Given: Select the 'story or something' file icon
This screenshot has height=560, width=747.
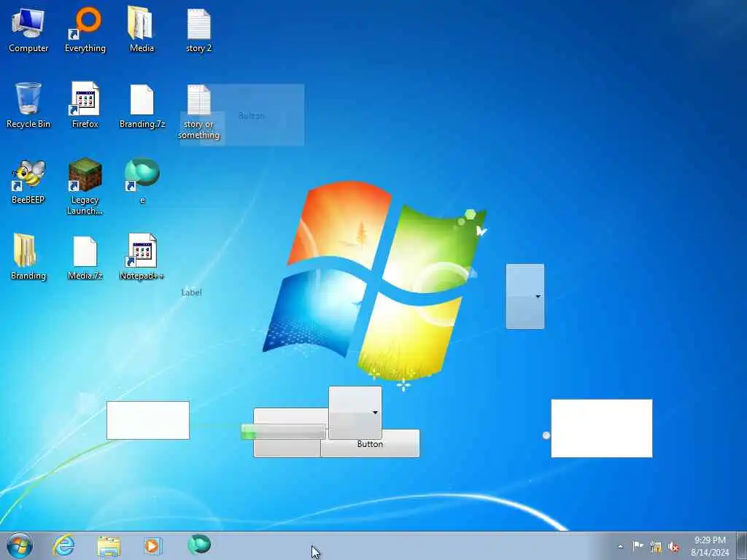Looking at the screenshot, I should coord(198,112).
